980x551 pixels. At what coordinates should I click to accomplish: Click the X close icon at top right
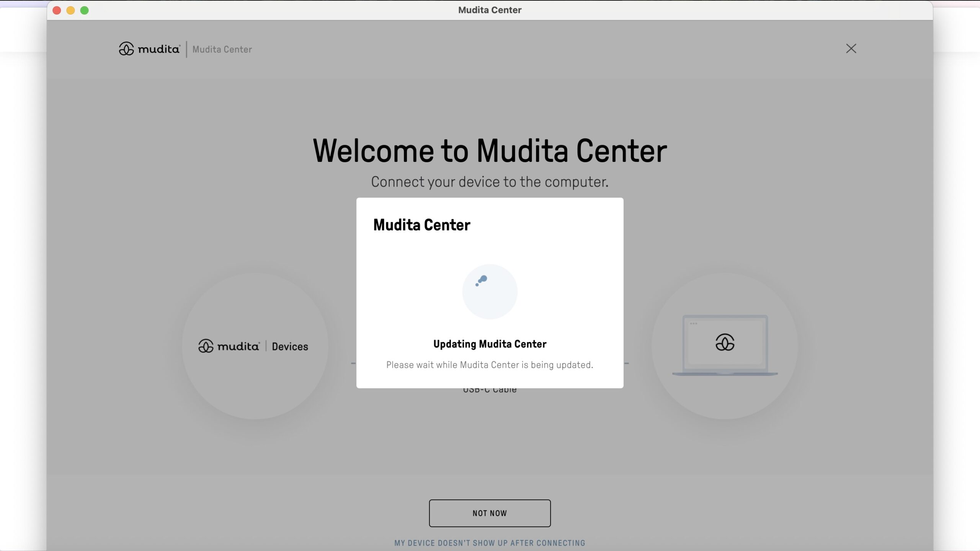pos(851,49)
